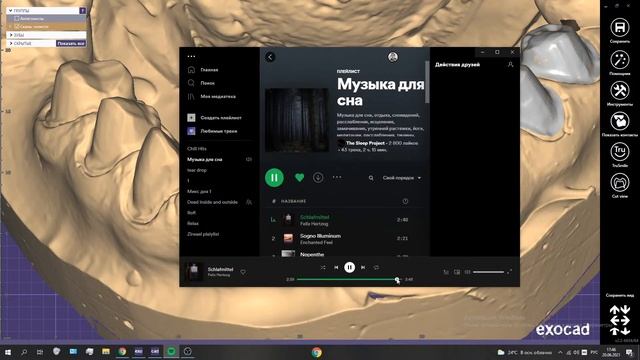Expand Spotify to full screen icon
The width and height of the screenshot is (640, 360).
[509, 272]
